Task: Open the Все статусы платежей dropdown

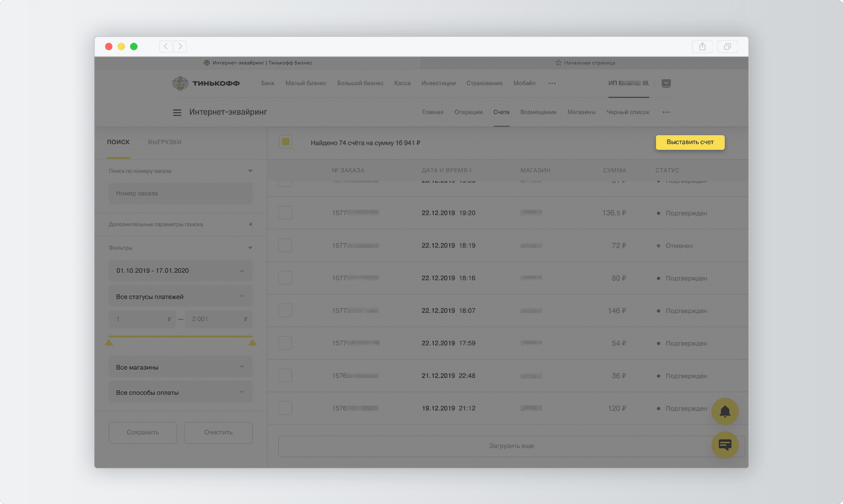Action: coord(180,296)
